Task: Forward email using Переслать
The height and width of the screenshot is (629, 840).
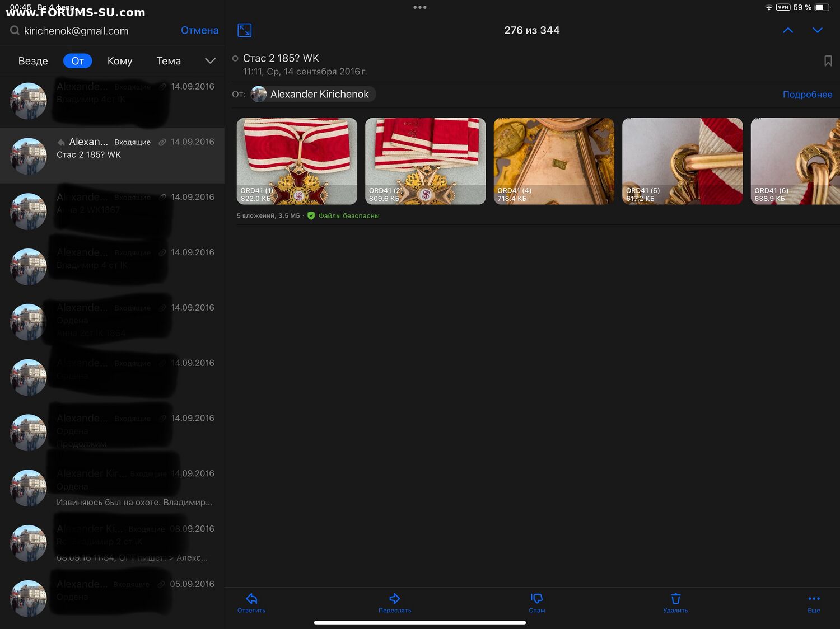Action: click(395, 603)
